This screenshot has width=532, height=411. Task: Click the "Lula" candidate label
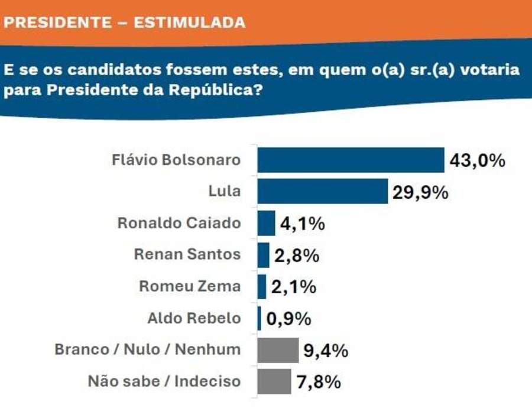(225, 192)
